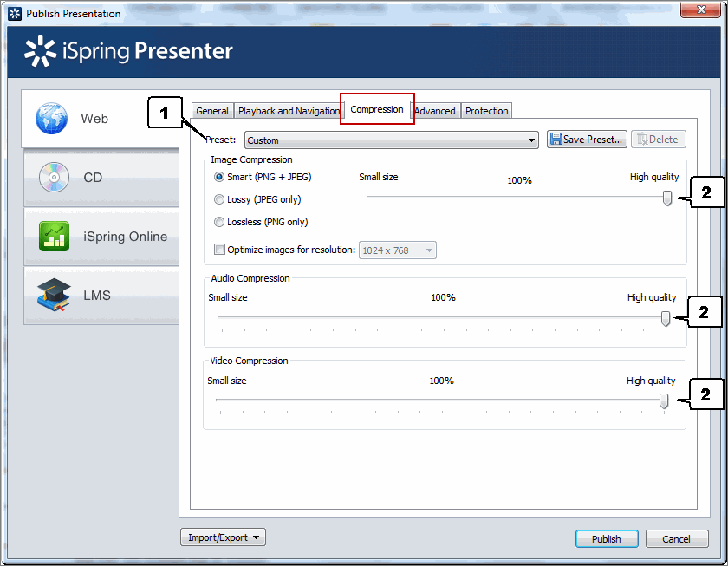Click the Video Compression slider handle
Screen dimensions: 728x566
(x=664, y=401)
